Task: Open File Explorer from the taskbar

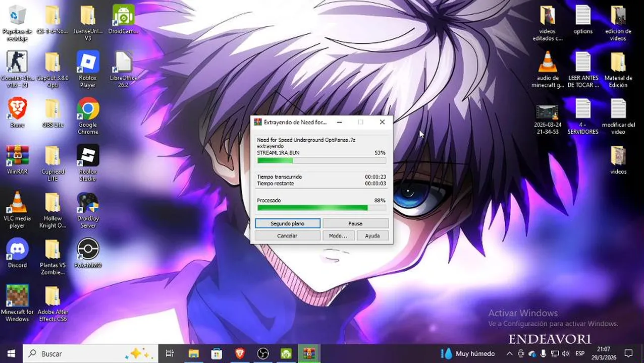Action: 193,353
